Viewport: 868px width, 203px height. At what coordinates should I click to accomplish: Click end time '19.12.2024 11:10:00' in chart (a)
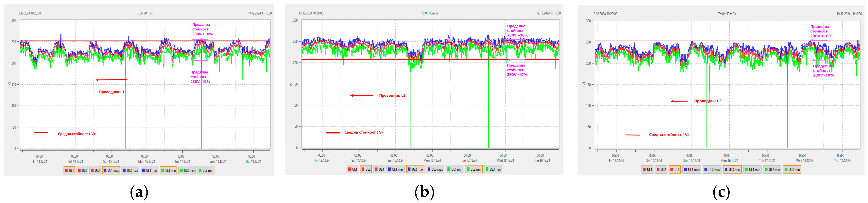pyautogui.click(x=260, y=13)
